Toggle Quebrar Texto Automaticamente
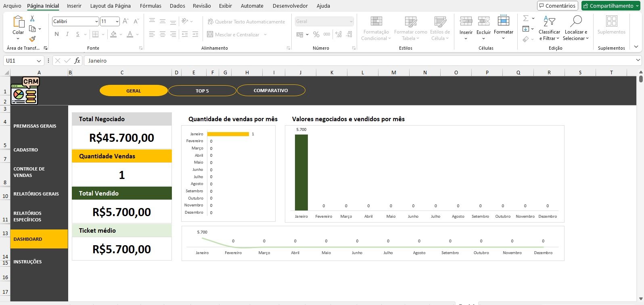 pyautogui.click(x=246, y=22)
